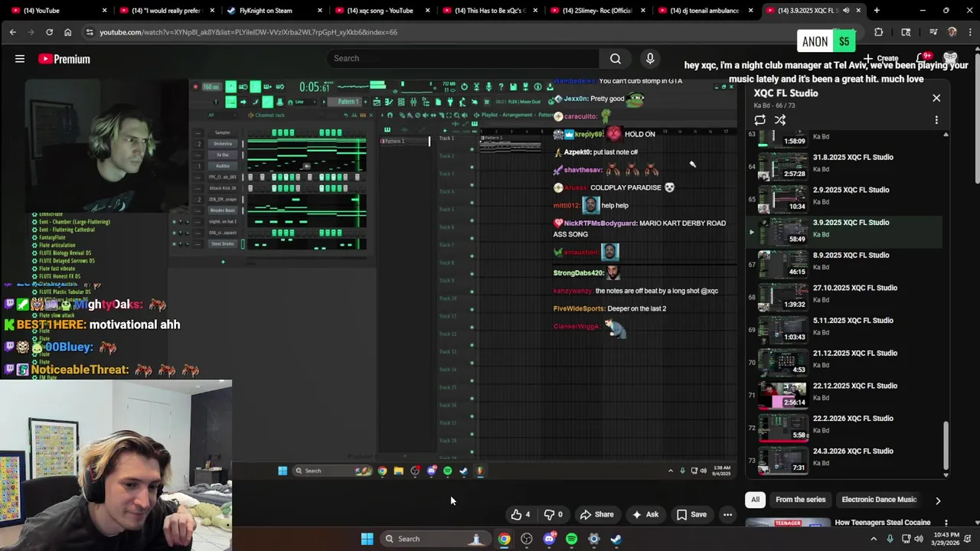980x551 pixels.
Task: Open Steam from the Windows taskbar
Action: 616,539
